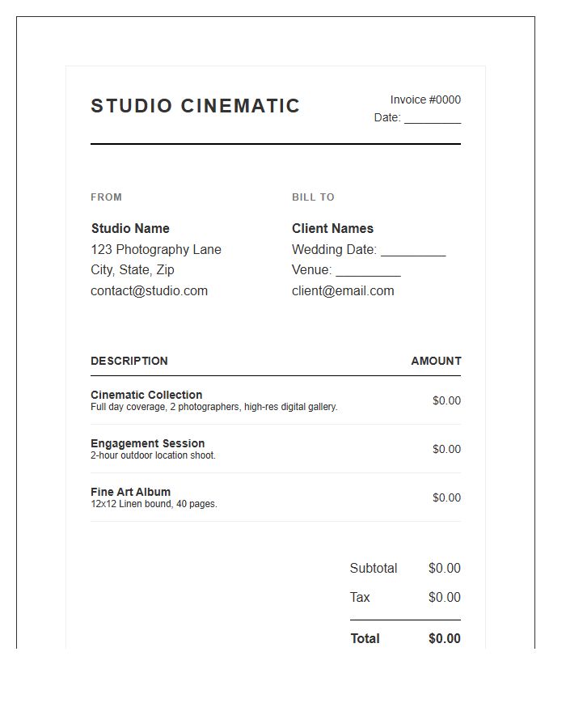The height and width of the screenshot is (728, 566).
Task: Click the Cinematic Collection $0.00 amount
Action: (x=447, y=400)
